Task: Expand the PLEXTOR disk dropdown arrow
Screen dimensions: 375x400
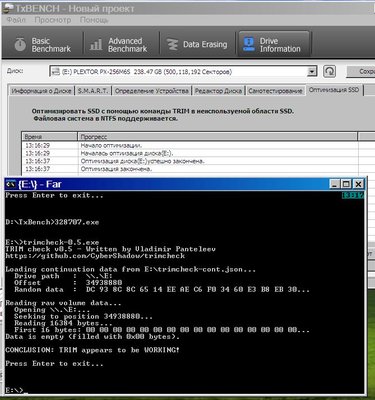Action: point(312,71)
